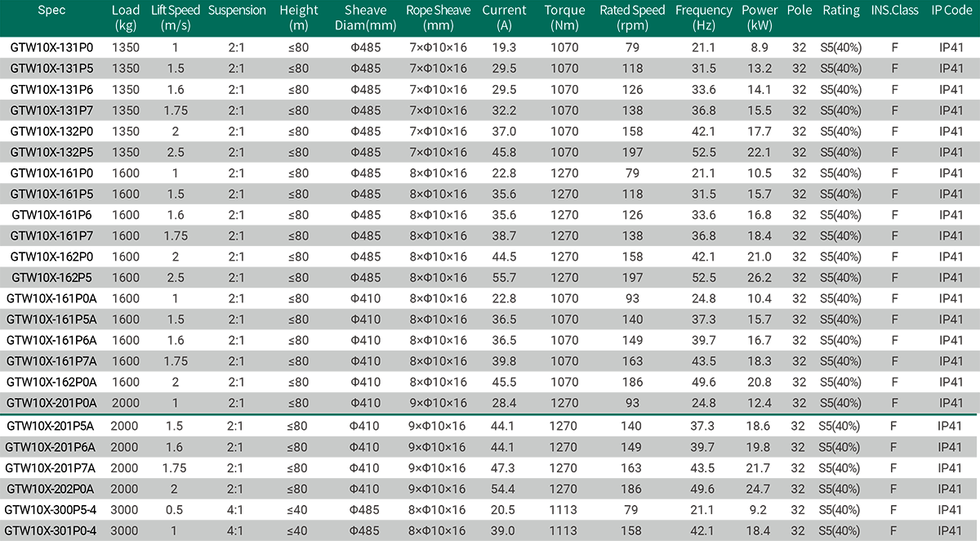The width and height of the screenshot is (980, 541).
Task: Click current 39.8 in GTW10X-161P7A row
Action: [x=504, y=360]
